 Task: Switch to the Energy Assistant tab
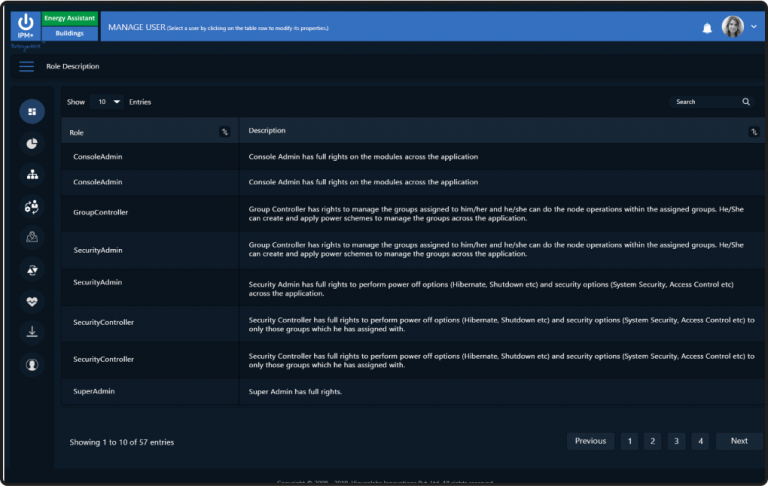tap(70, 18)
